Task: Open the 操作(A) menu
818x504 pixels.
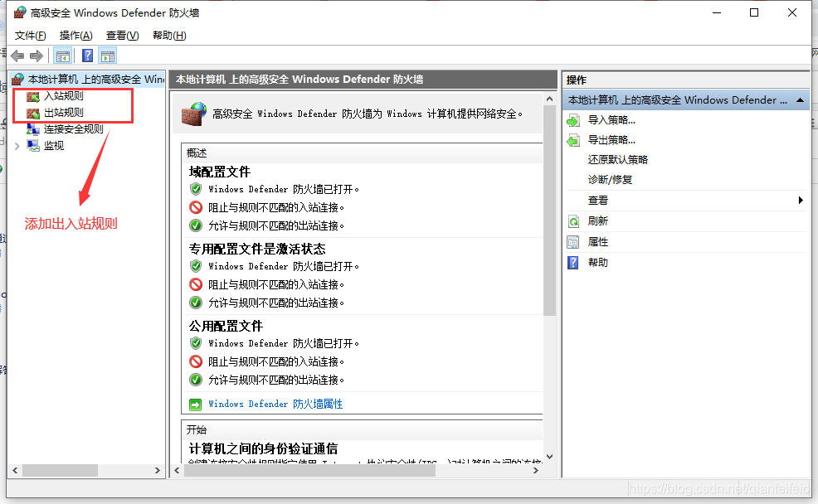Action: (76, 36)
